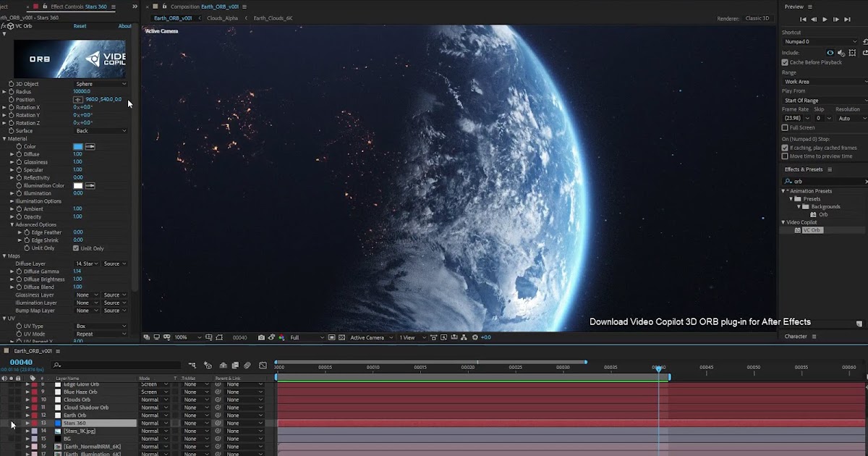The width and height of the screenshot is (868, 456).
Task: Open the UV Type Box dropdown
Action: 101,326
